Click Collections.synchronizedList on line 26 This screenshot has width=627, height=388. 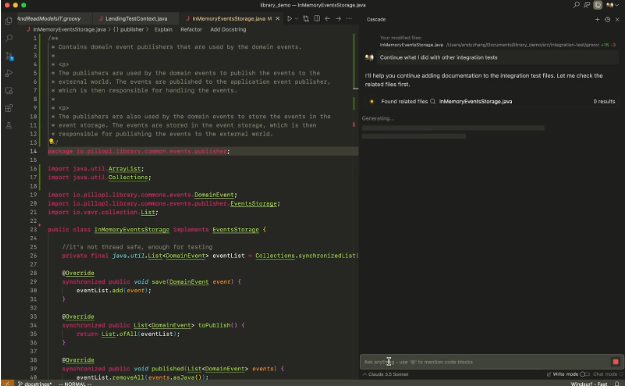pos(306,256)
